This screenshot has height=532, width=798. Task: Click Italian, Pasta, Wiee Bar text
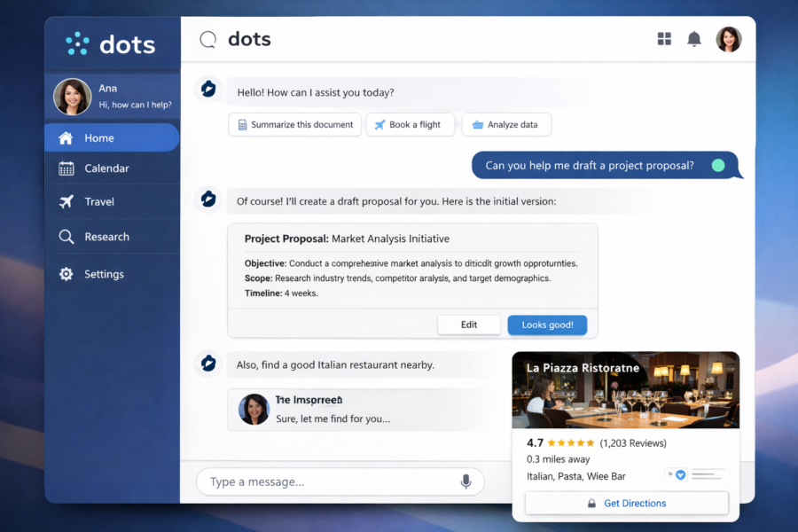click(576, 476)
